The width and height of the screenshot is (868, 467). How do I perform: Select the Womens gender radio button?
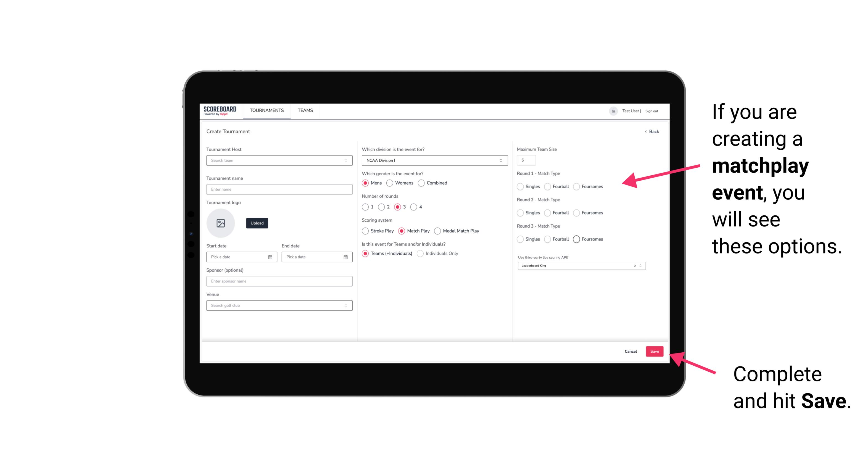390,183
